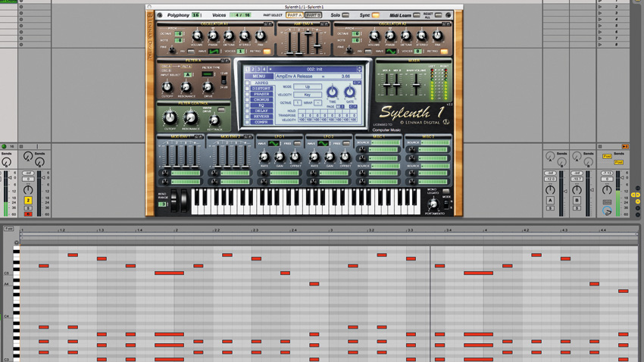This screenshot has height=362, width=644.
Task: Toggle LFO 1 Free button
Action: pyautogui.click(x=297, y=143)
